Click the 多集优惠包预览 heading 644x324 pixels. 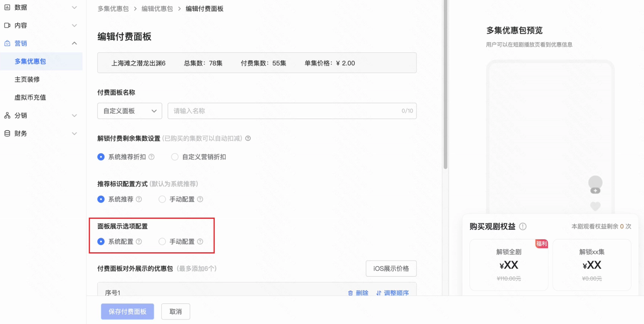514,30
